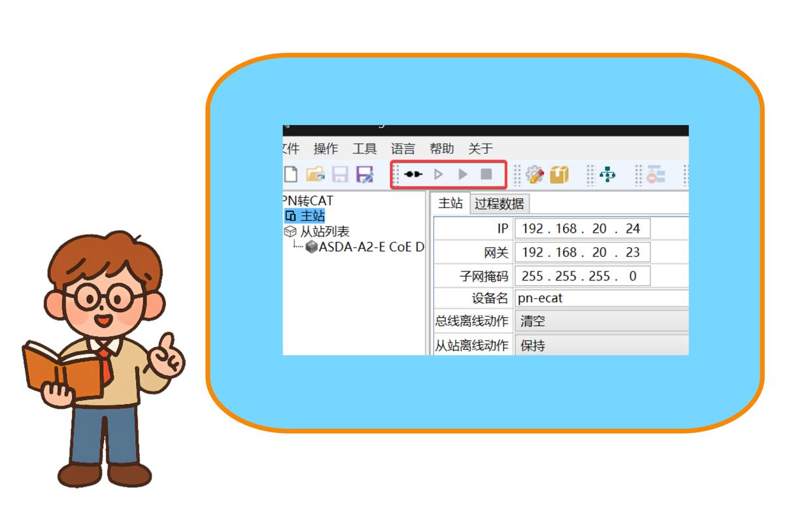This screenshot has width=812, height=516.
Task: Open the 关于 menu
Action: point(481,149)
